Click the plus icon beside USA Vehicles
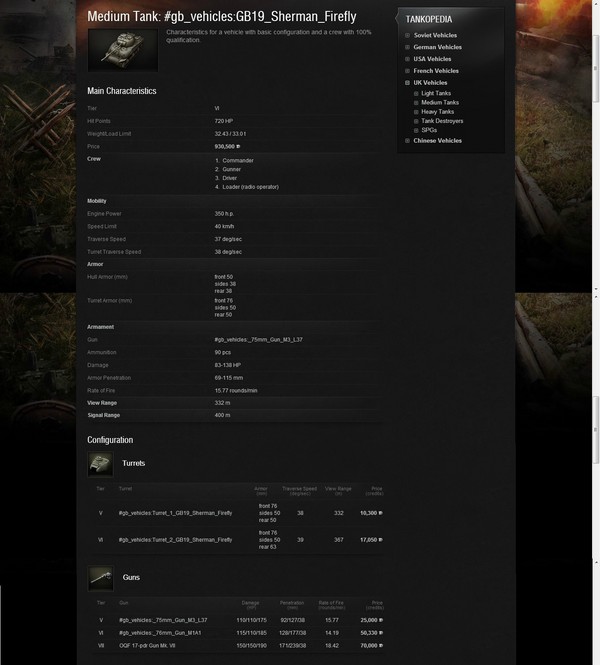Viewport: 600px width, 665px height. 408,59
